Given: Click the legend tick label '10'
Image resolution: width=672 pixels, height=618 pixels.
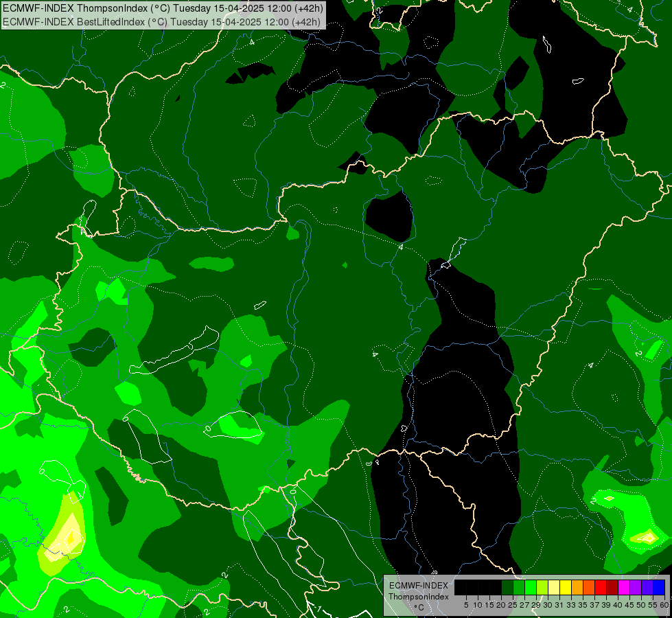Looking at the screenshot, I should pyautogui.click(x=478, y=605).
